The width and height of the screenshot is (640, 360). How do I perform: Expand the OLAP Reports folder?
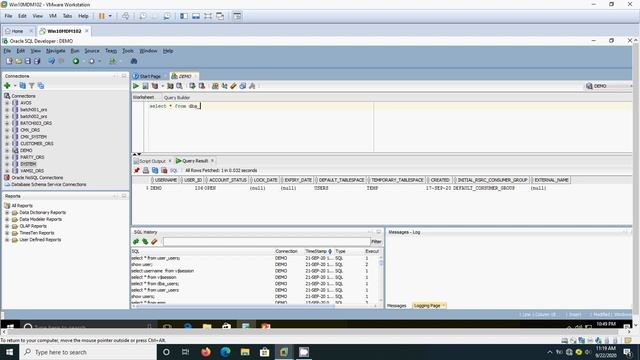point(7,226)
